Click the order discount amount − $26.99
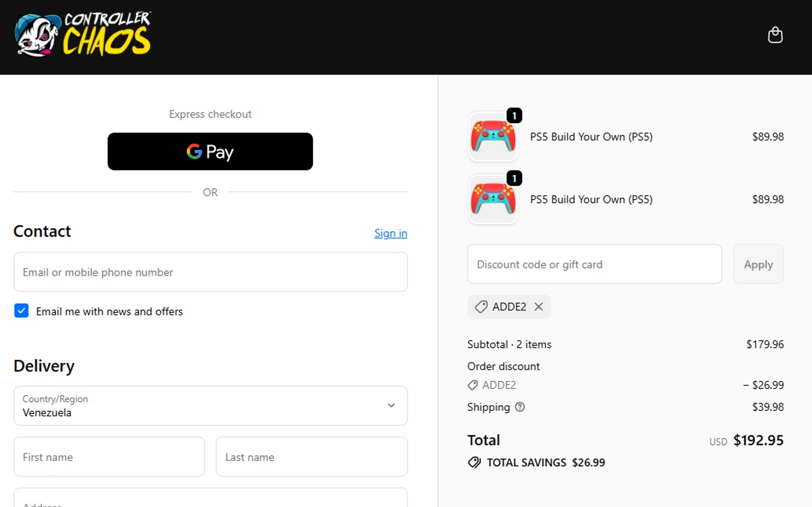 point(763,385)
